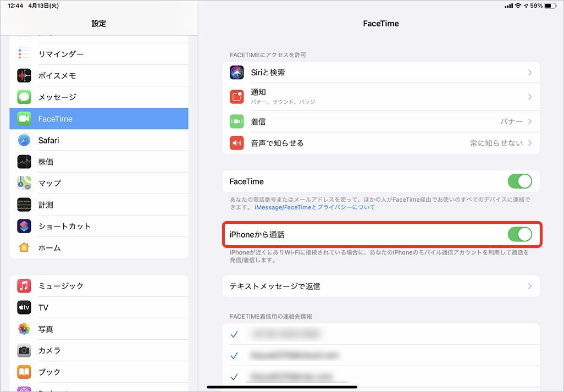
Task: Uncheck third FaceTime contact checkmark
Action: [234, 377]
